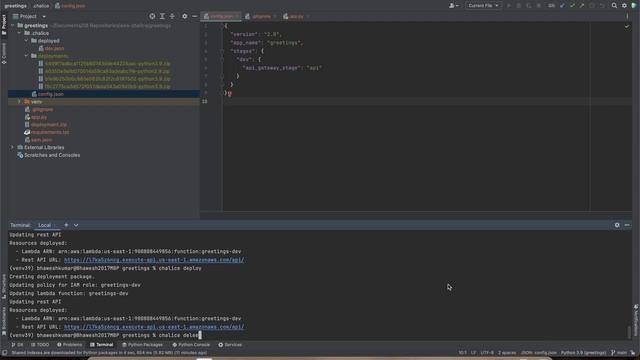Viewport: 640px width, 360px height.
Task: Open Project panel gear options
Action: 184,16
